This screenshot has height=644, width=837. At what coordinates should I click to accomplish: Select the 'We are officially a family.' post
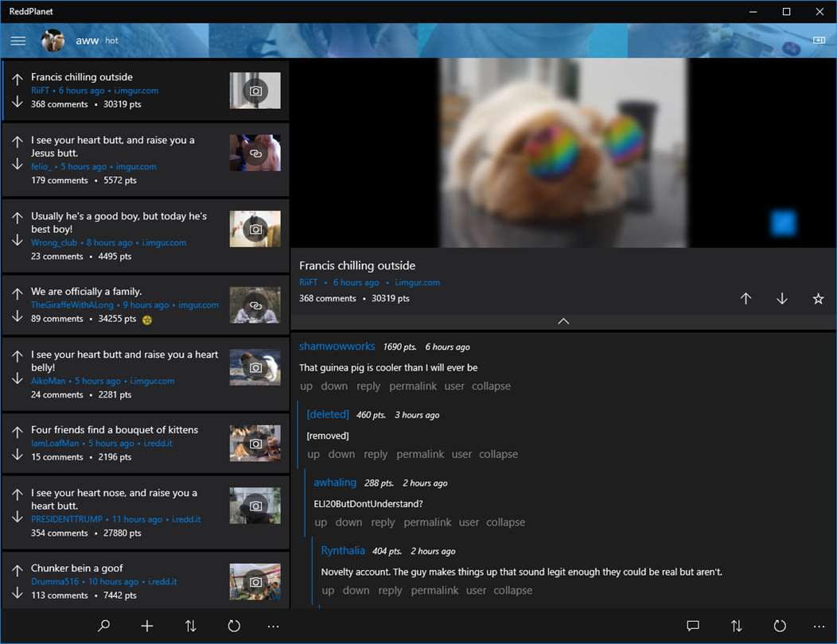146,305
